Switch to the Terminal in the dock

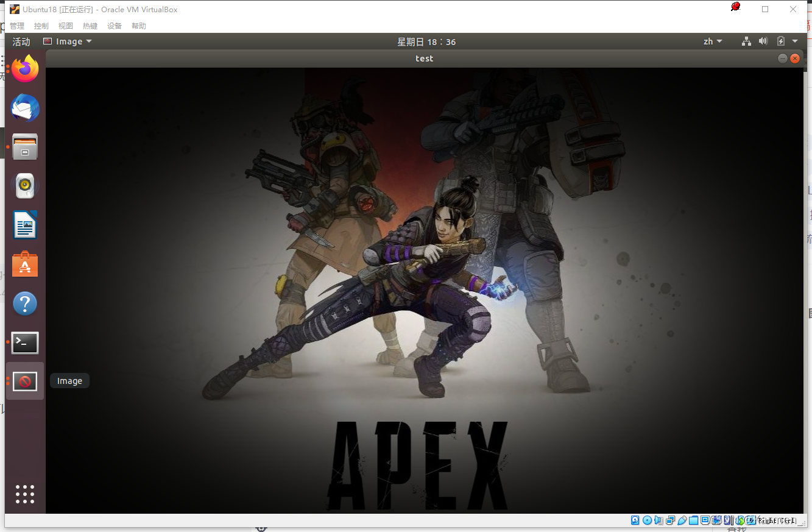point(25,342)
